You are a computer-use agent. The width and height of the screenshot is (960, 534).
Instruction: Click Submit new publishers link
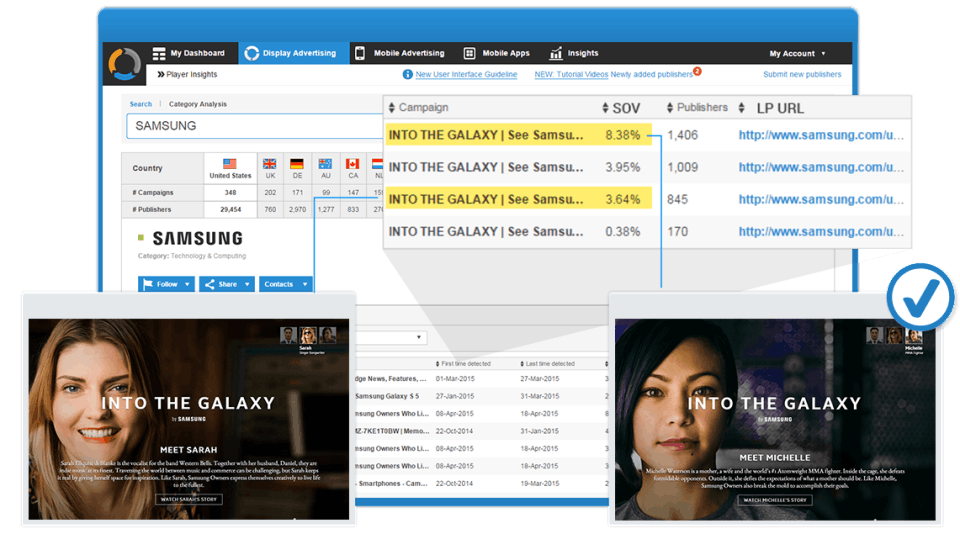coord(802,74)
